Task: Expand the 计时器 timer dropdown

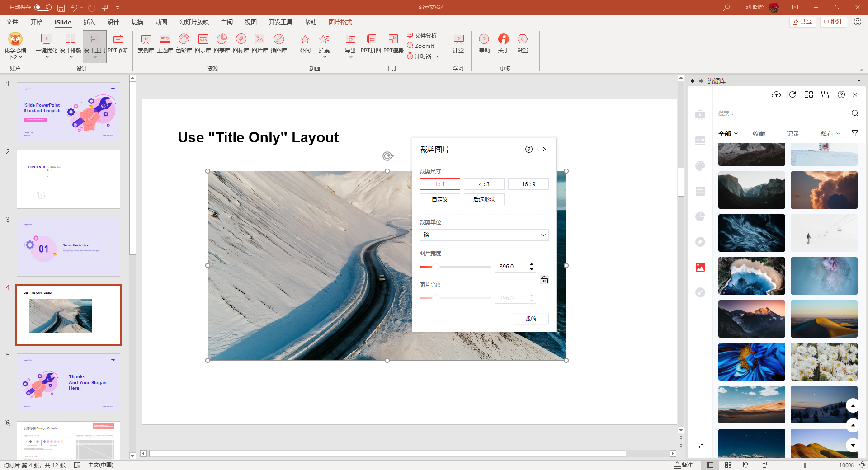Action: coord(438,56)
